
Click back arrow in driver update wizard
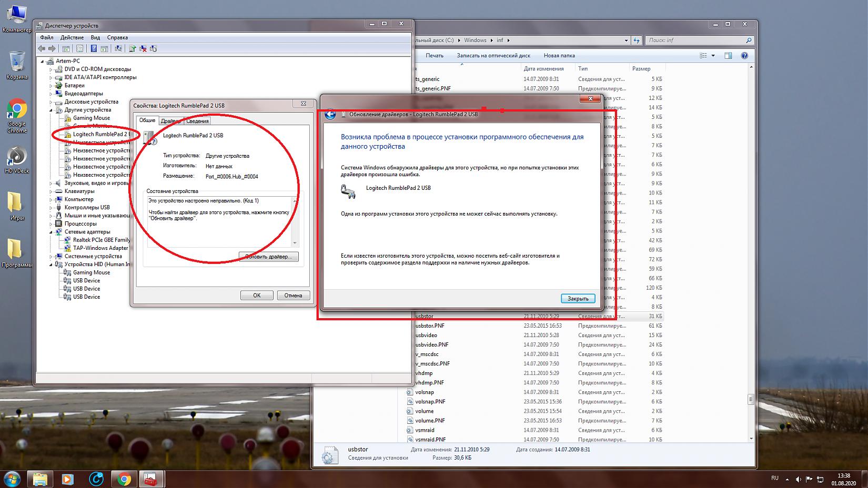click(330, 115)
